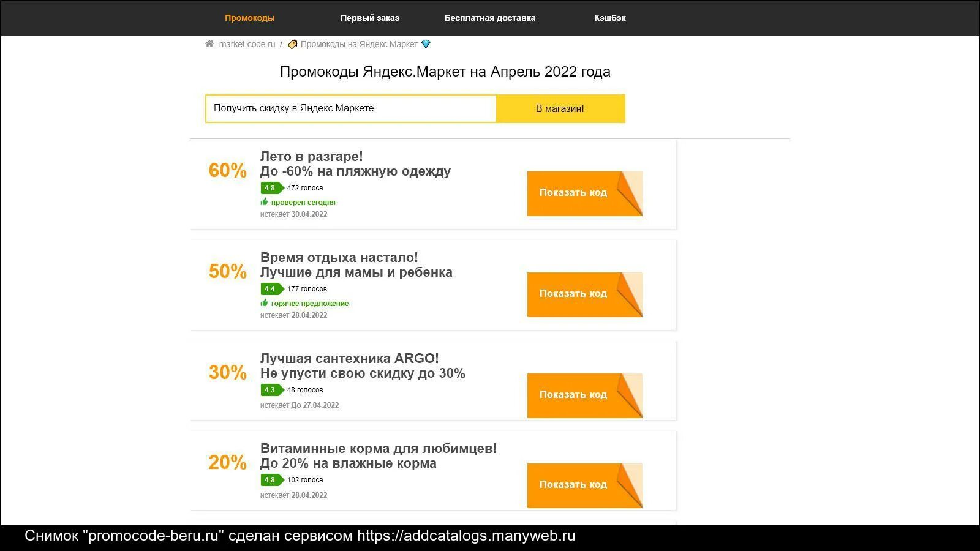This screenshot has width=980, height=551.
Task: Click the 50% discount label
Action: [x=227, y=271]
